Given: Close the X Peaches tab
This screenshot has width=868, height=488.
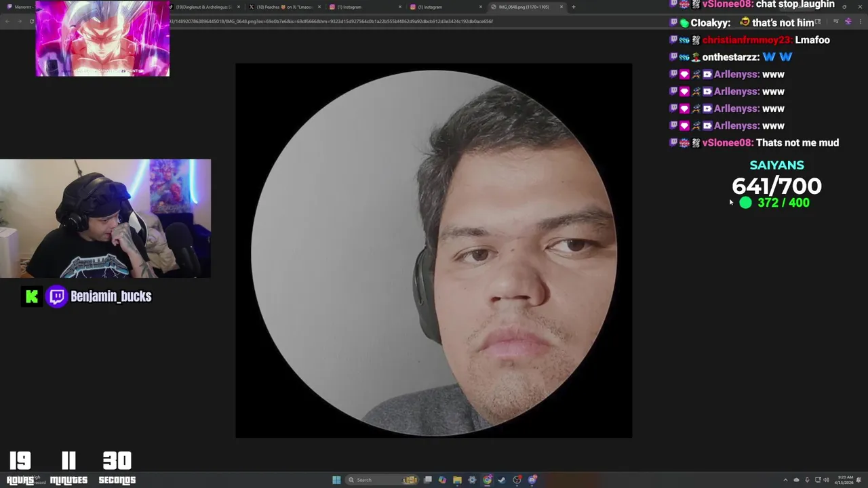Looking at the screenshot, I should point(319,7).
